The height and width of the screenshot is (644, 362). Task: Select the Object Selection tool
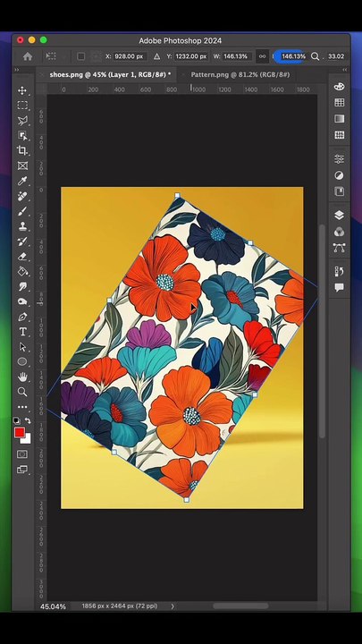pos(22,136)
